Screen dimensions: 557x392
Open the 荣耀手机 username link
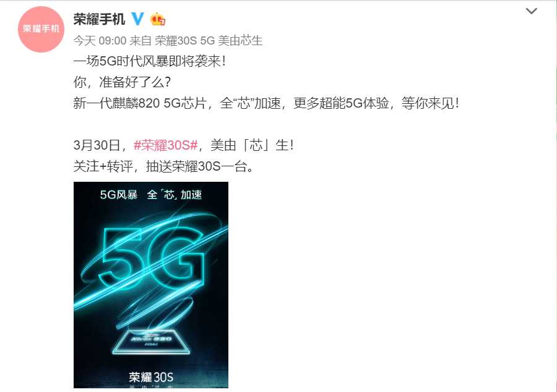click(99, 19)
